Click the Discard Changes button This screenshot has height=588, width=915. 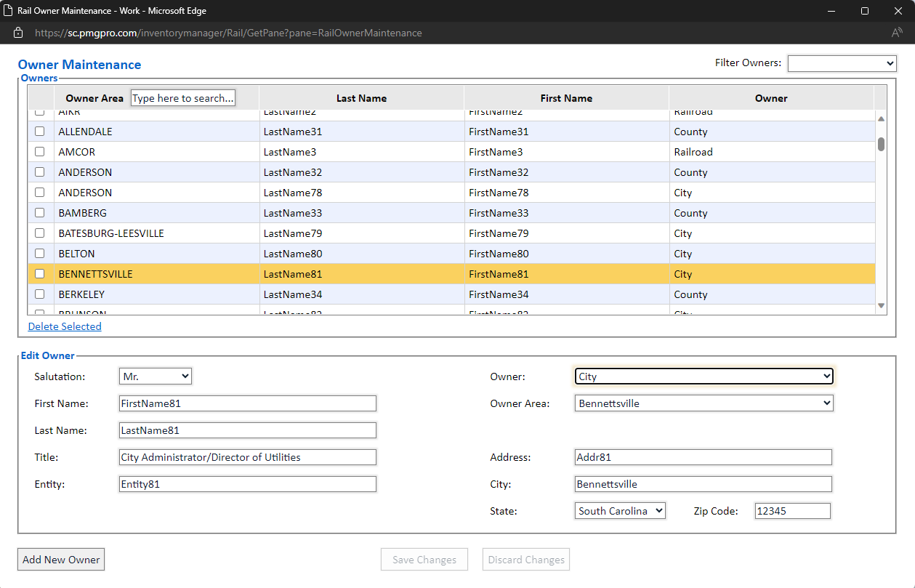[x=526, y=560]
